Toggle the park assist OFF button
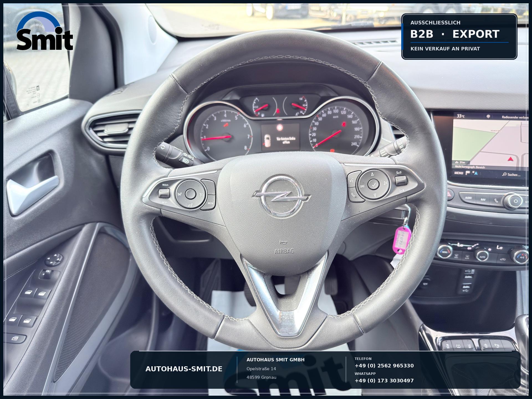This screenshot has height=399, width=532. tap(497, 345)
